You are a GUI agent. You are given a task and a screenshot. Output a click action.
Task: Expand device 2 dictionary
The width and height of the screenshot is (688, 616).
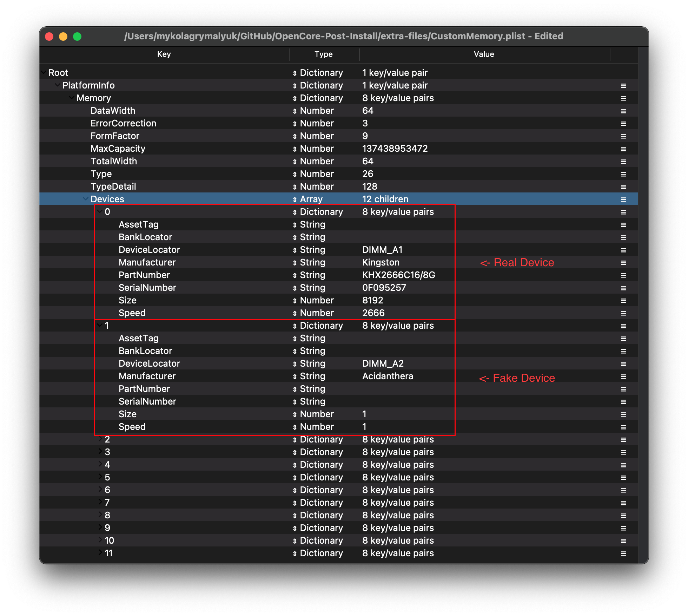(100, 439)
